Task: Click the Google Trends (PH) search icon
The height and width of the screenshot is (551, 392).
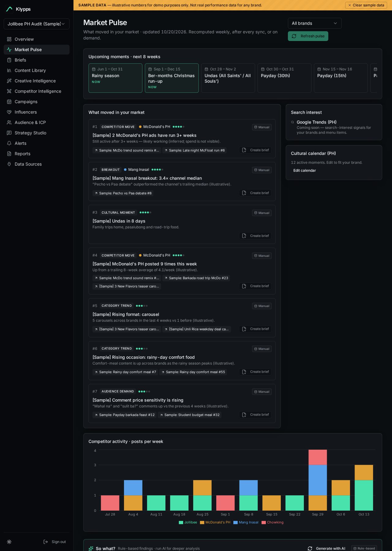Action: [x=292, y=122]
